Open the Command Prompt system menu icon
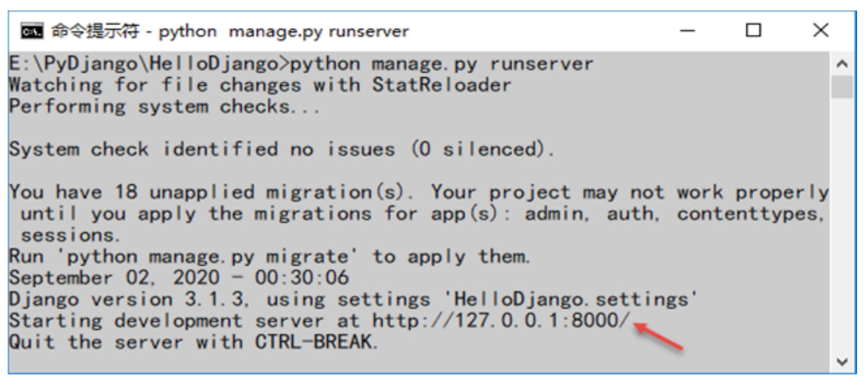This screenshot has width=868, height=386. coord(31,30)
